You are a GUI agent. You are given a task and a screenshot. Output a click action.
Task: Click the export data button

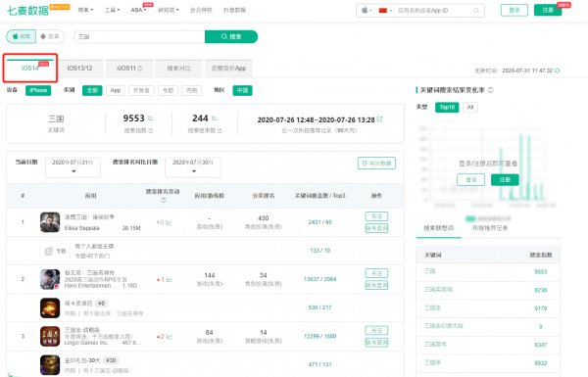click(x=376, y=163)
